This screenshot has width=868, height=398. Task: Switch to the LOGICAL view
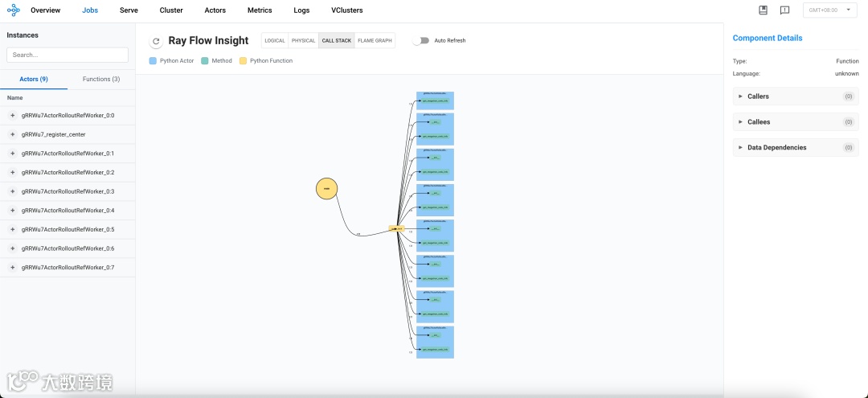[x=275, y=40]
